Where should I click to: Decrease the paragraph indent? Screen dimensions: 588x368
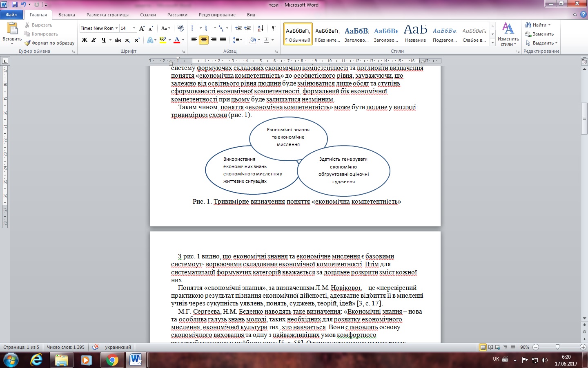pyautogui.click(x=238, y=28)
